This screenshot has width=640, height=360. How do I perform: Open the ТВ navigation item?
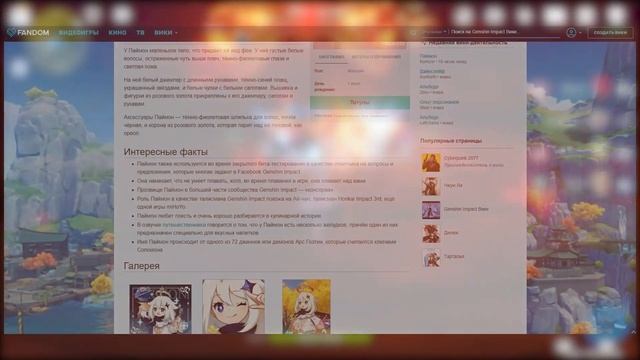coord(140,32)
